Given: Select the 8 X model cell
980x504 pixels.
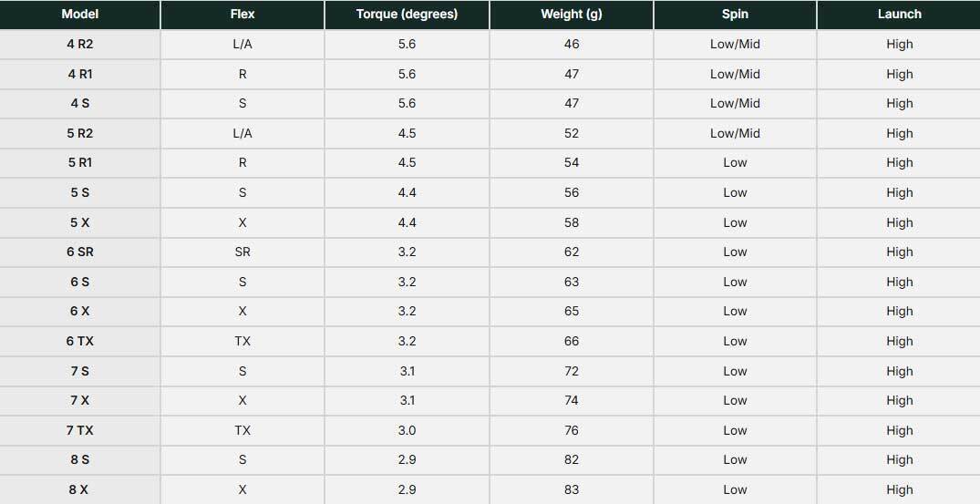Looking at the screenshot, I should coord(80,490).
